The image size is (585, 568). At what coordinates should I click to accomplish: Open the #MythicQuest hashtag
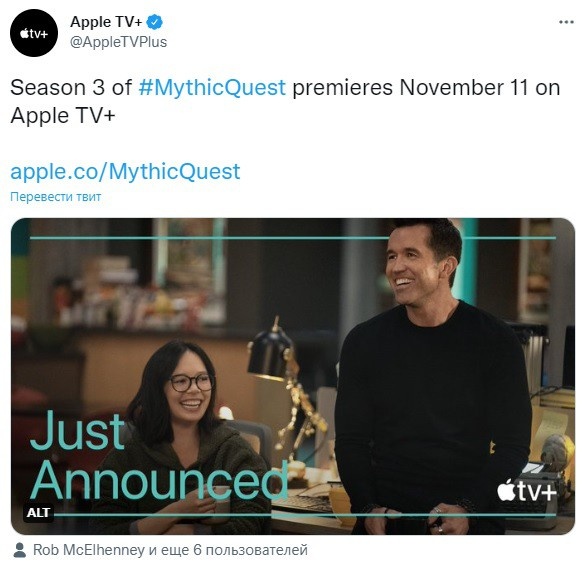(x=212, y=88)
